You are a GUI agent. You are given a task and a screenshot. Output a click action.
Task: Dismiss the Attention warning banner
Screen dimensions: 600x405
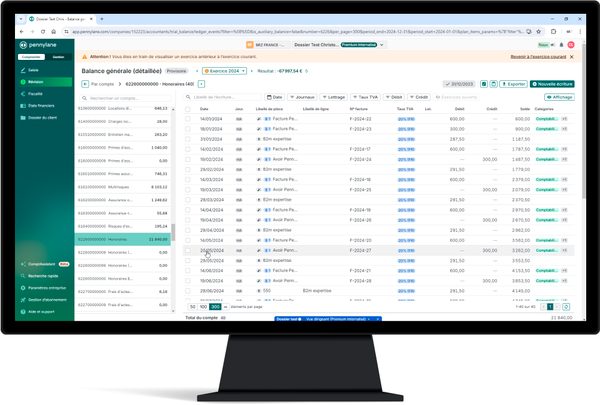pyautogui.click(x=572, y=57)
